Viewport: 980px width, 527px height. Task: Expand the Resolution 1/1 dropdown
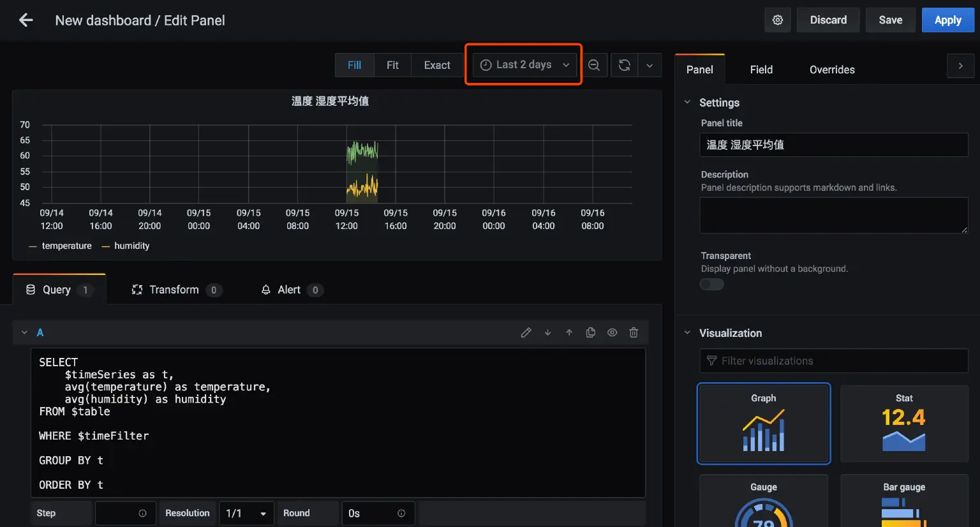pos(246,514)
